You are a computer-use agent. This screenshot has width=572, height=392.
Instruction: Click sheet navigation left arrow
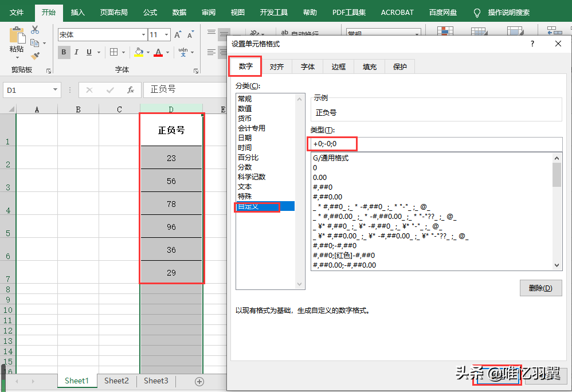17,382
